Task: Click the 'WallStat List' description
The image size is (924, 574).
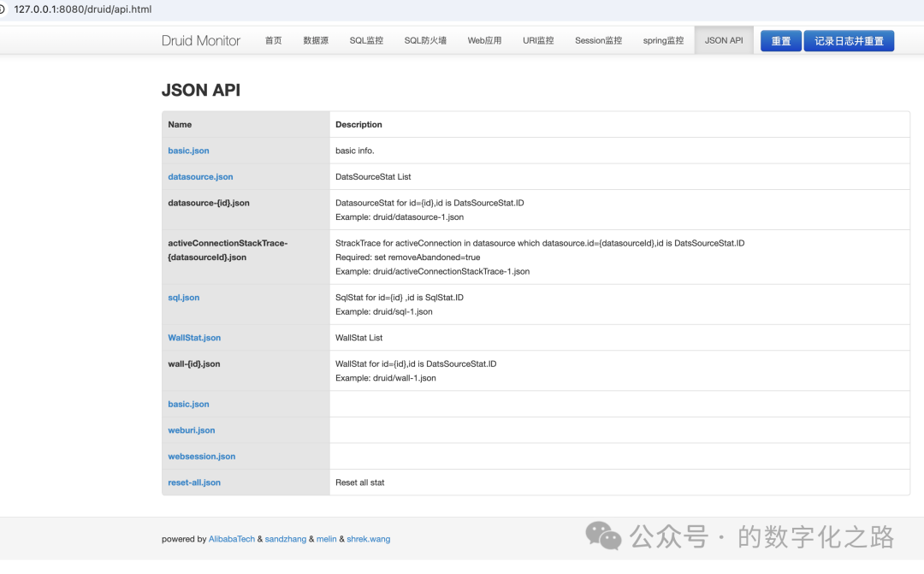Action: pos(358,338)
